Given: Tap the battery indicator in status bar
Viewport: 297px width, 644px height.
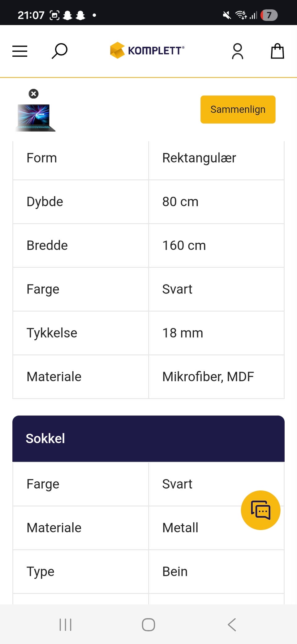Looking at the screenshot, I should pos(269,15).
